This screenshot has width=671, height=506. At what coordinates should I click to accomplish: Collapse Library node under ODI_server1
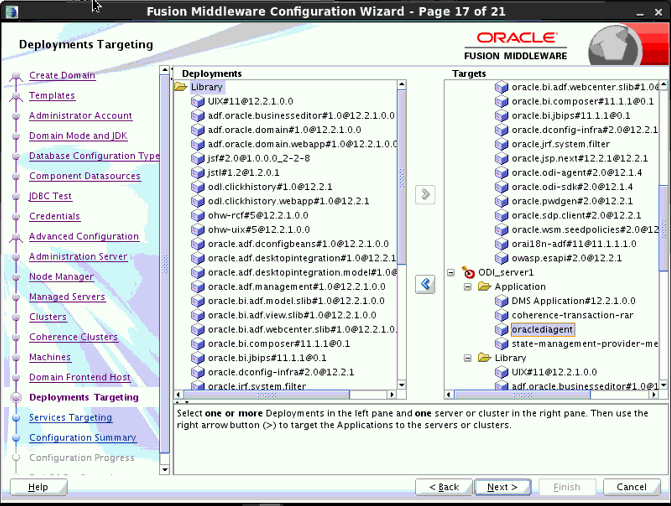pyautogui.click(x=468, y=358)
